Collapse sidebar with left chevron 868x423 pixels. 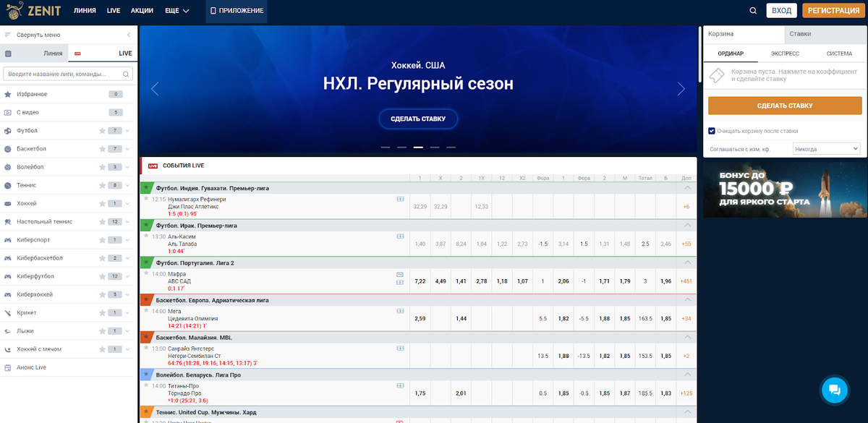point(129,35)
